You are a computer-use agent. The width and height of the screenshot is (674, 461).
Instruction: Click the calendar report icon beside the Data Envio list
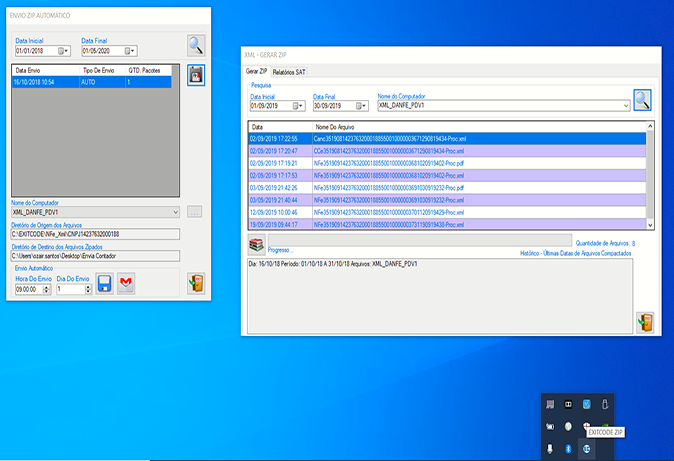point(196,75)
